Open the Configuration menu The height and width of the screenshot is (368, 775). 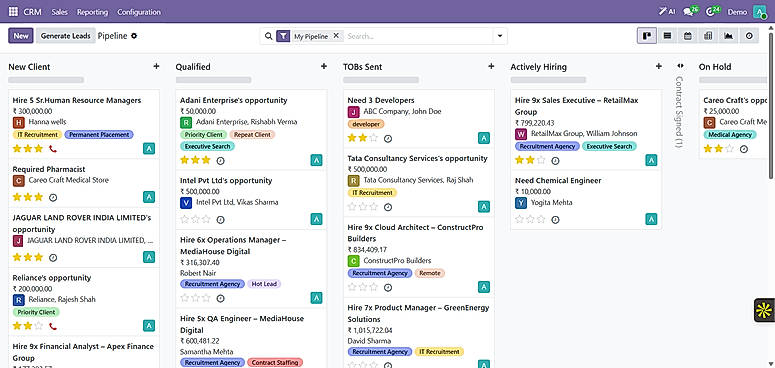[x=139, y=12]
